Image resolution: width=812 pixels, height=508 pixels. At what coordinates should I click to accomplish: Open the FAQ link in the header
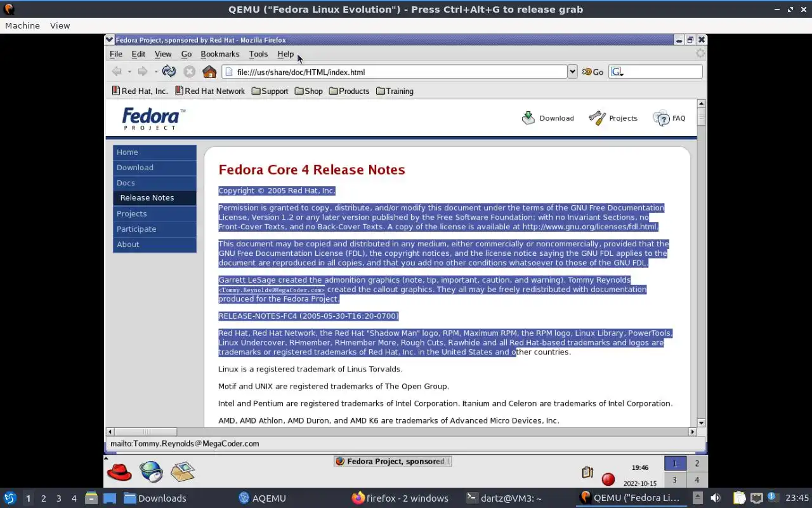[669, 118]
